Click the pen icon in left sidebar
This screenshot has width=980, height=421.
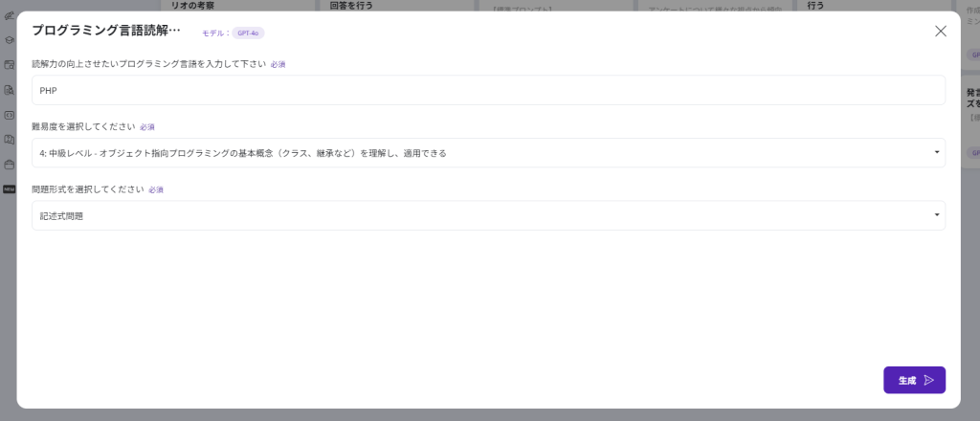(x=9, y=16)
